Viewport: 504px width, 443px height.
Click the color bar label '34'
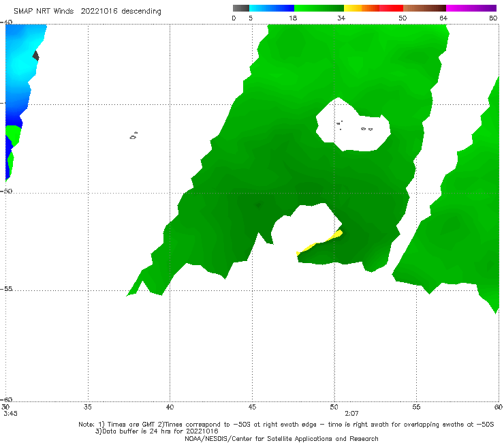point(341,18)
